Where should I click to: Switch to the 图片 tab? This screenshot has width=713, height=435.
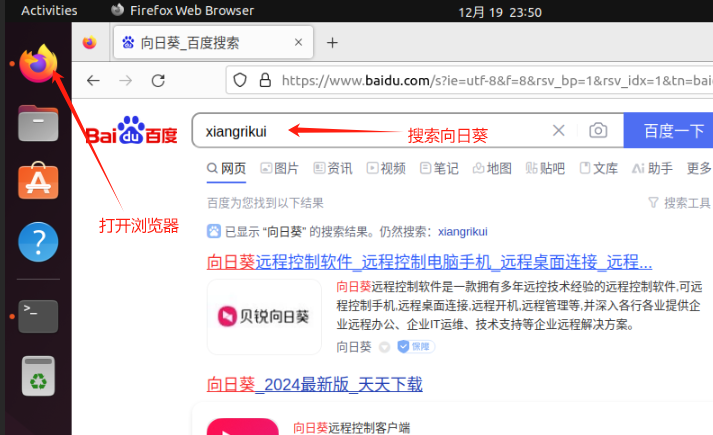pos(279,169)
